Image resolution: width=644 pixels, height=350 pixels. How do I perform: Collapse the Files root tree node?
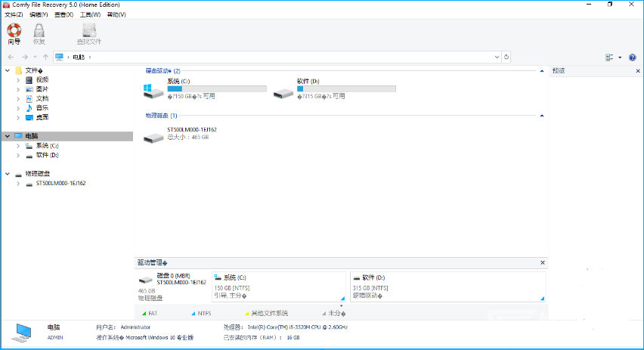click(x=8, y=70)
